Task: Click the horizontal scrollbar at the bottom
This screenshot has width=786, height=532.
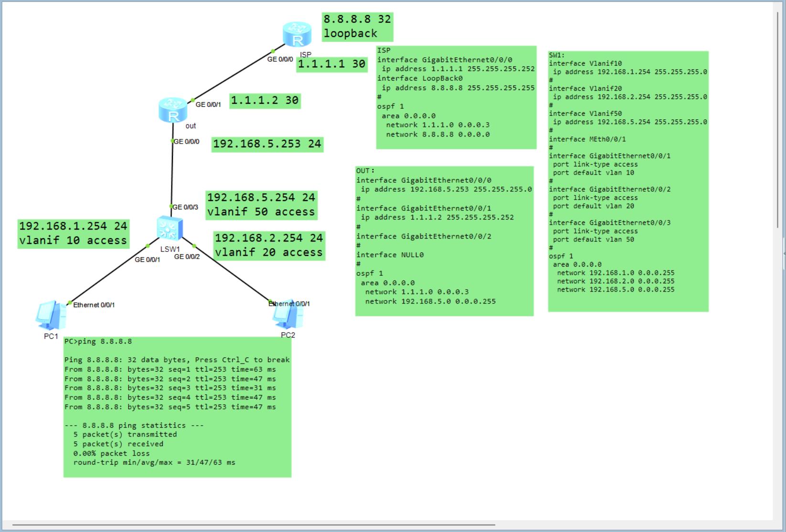Action: click(x=253, y=525)
